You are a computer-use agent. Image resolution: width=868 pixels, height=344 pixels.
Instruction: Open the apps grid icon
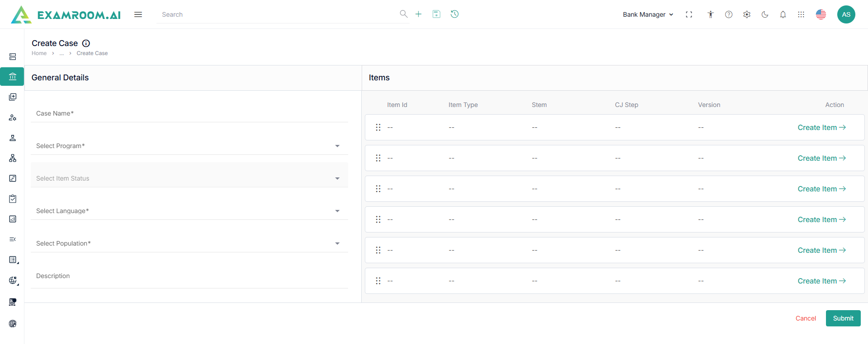tap(801, 14)
